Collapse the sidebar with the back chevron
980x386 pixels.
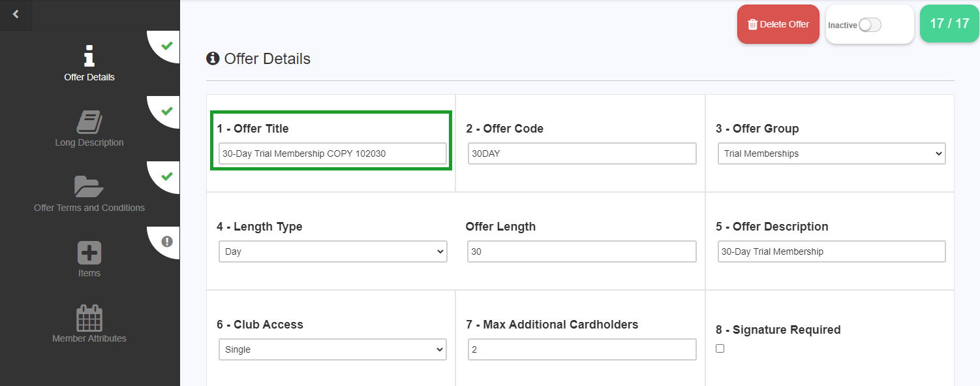point(16,14)
